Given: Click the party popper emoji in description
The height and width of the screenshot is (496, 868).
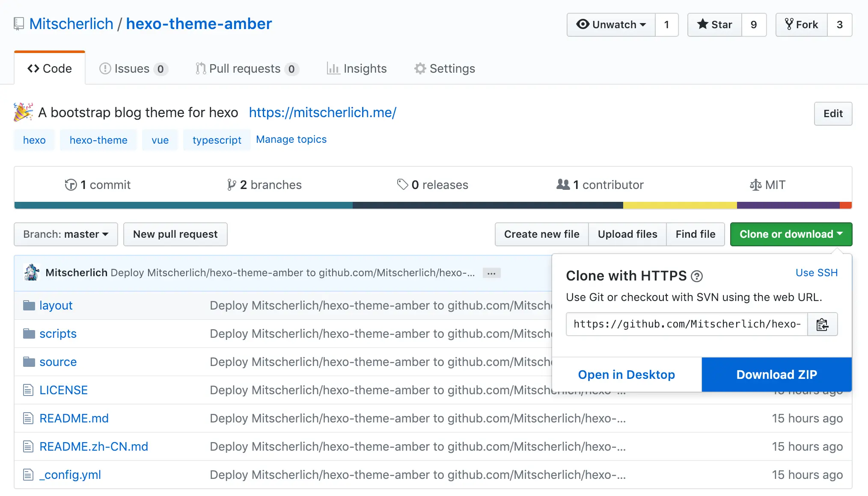Looking at the screenshot, I should pos(23,112).
